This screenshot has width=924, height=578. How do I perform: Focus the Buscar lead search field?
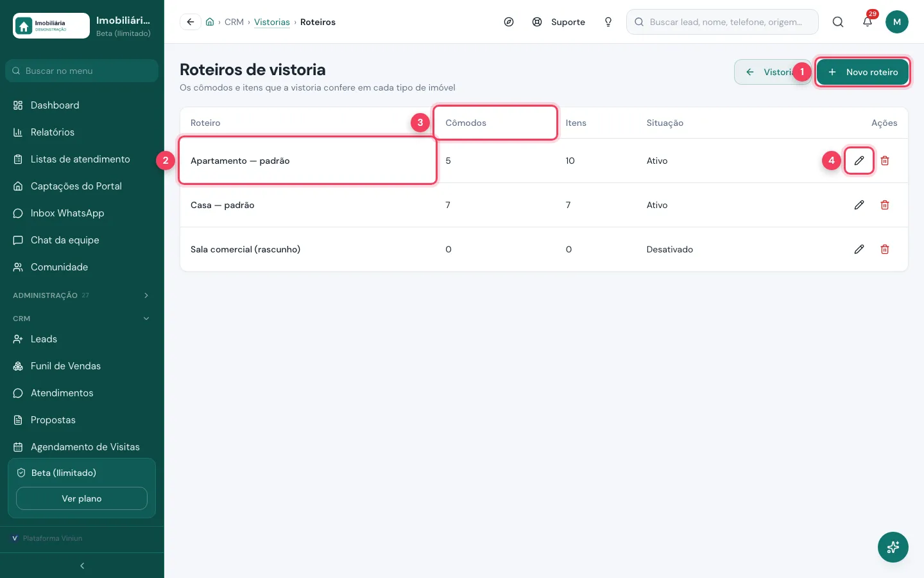click(723, 22)
